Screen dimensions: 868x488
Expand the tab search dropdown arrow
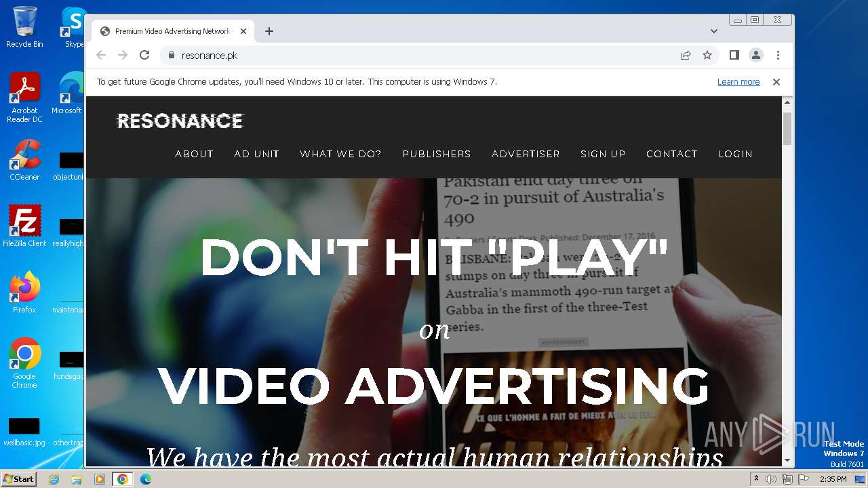coord(714,31)
